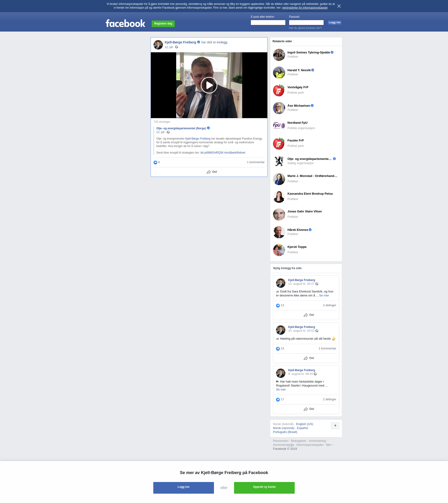Share the 9. august post with Del
448x503 pixels.
pyautogui.click(x=309, y=409)
